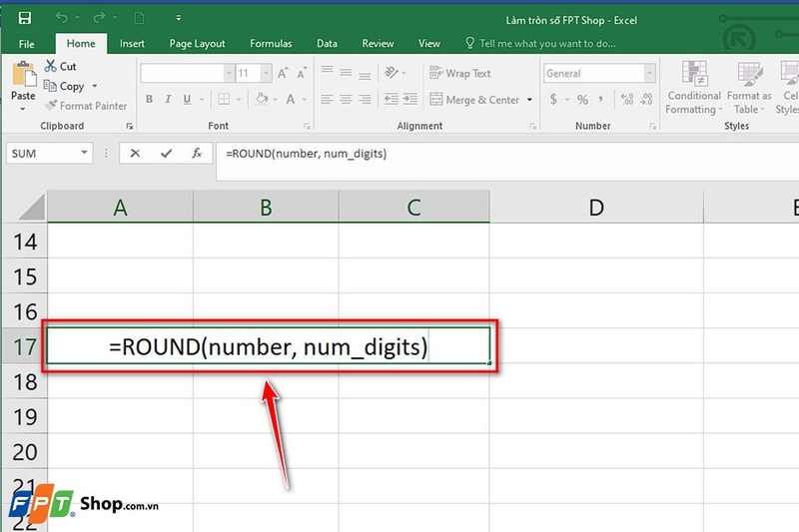Open the Number format dialog launcher
Screen dimensions: 799x532
[652, 126]
